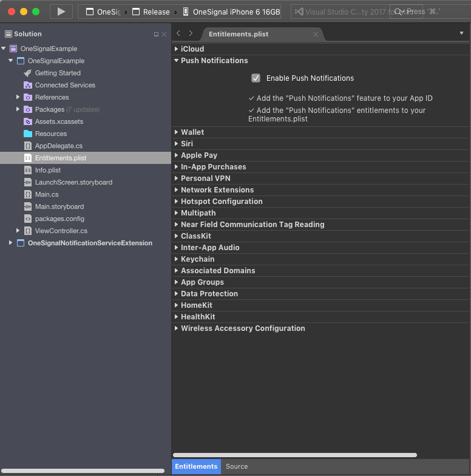Viewport: 471px width, 476px height.
Task: Switch to the Entitlements bottom tab
Action: click(197, 466)
